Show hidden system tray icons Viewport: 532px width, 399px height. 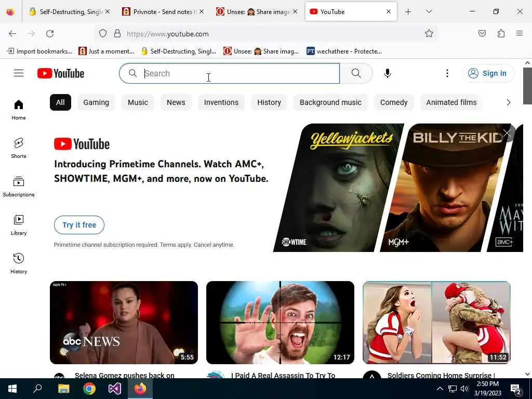[x=440, y=389]
